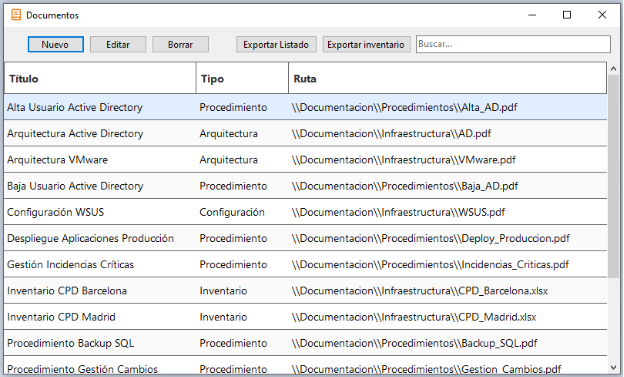Click Exportar inventario button
This screenshot has height=377, width=624.
pos(366,44)
